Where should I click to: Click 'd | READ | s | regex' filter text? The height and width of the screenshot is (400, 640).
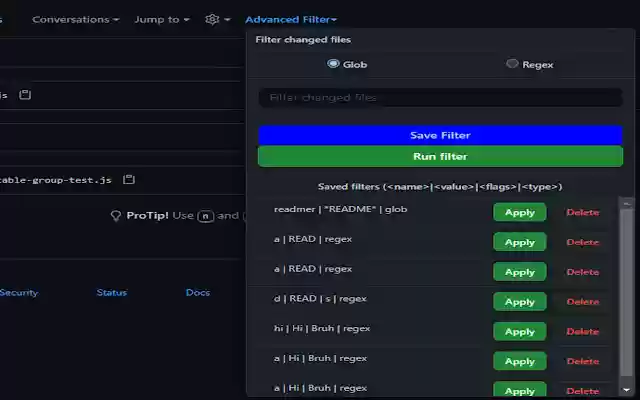[x=320, y=298]
